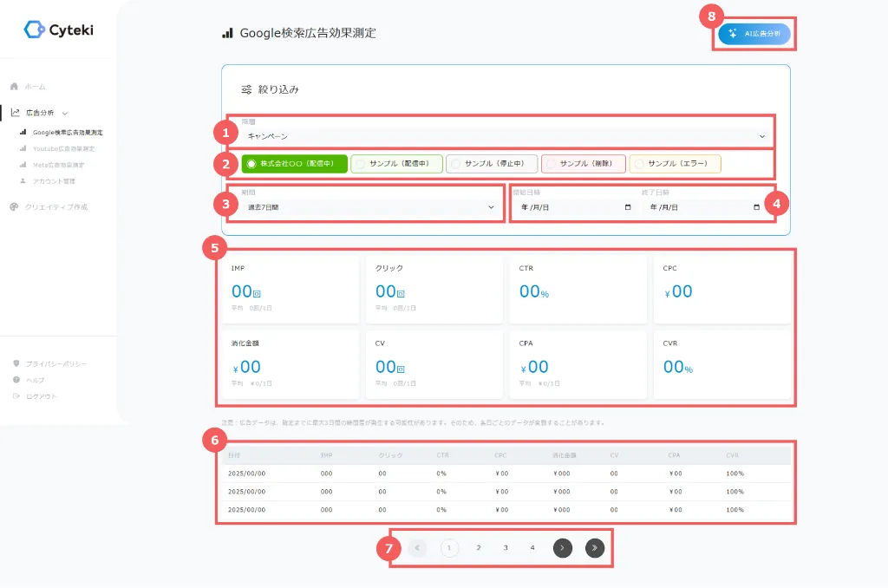Click the AI広告分析 button

point(754,34)
